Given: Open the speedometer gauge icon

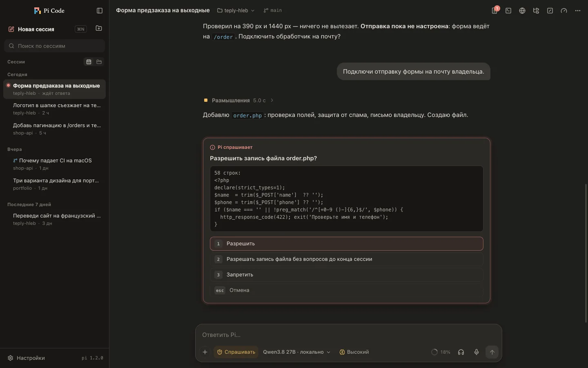Looking at the screenshot, I should [564, 11].
